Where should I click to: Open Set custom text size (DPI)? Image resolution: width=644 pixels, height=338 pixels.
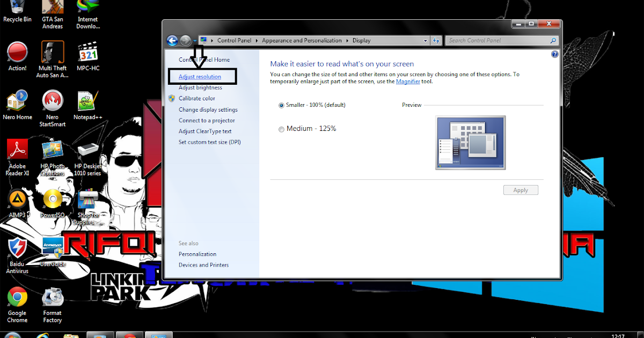coord(210,142)
